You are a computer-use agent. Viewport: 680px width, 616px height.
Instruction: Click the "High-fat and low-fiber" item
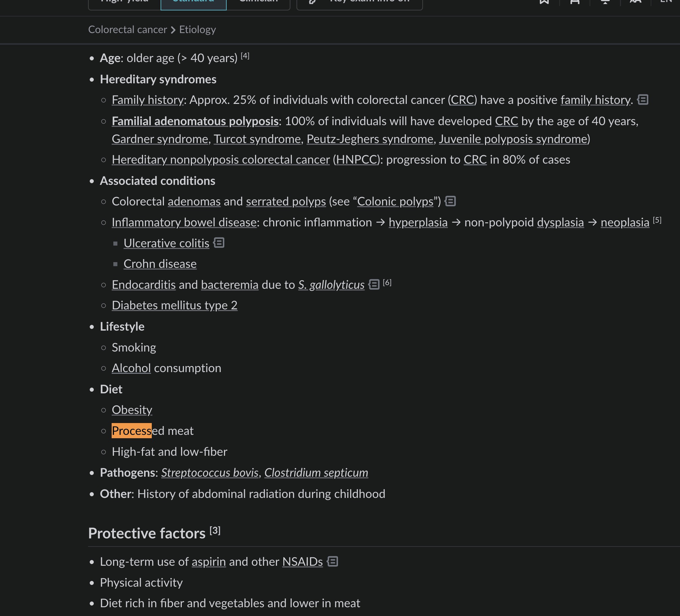169,452
